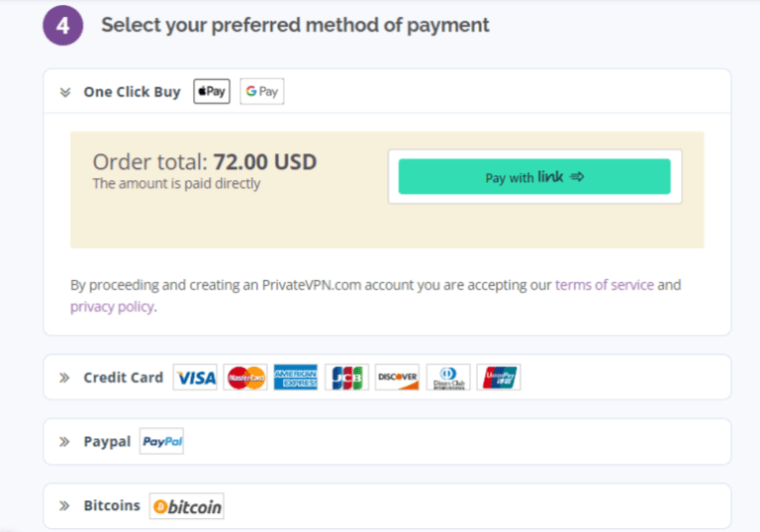Viewport: 760px width, 532px height.
Task: Click the Apple Pay icon
Action: pos(212,91)
